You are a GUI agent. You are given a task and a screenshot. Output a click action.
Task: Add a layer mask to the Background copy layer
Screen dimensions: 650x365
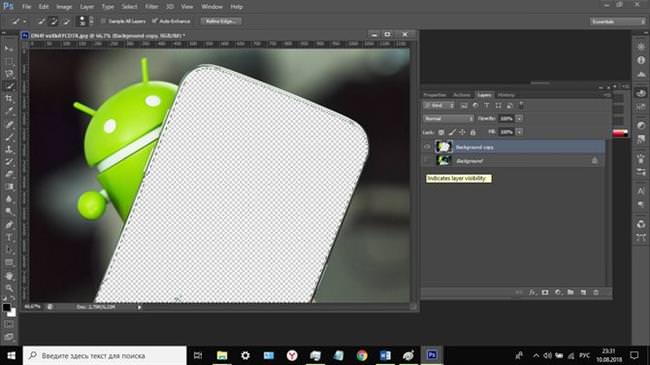tap(545, 292)
